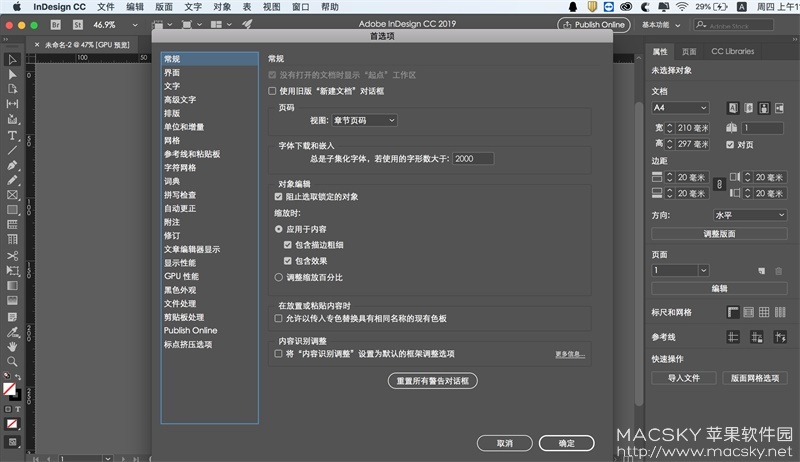Select the Note tool
The image size is (800, 462).
point(12,317)
